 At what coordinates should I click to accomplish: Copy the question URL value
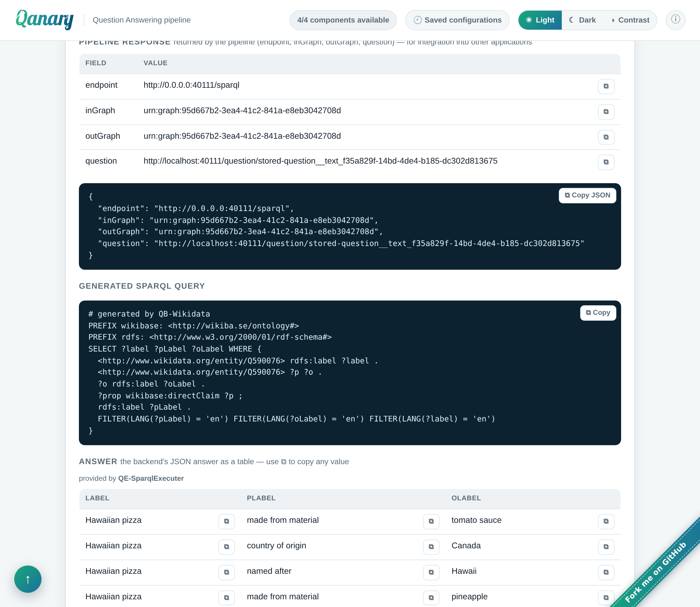point(606,162)
